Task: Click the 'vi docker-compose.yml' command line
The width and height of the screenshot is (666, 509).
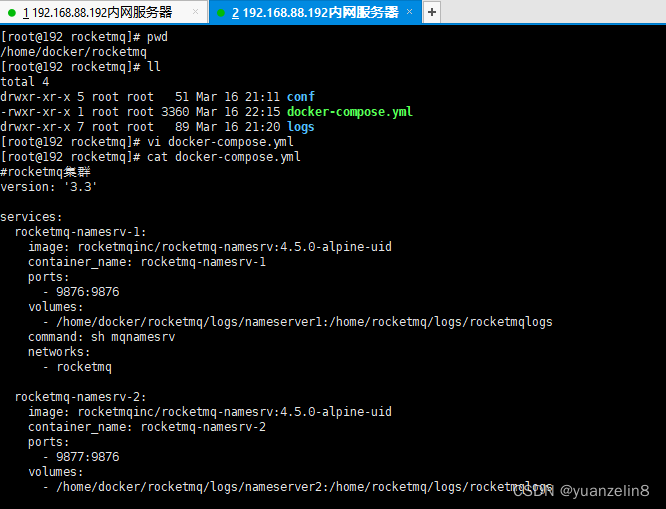Action: (220, 142)
